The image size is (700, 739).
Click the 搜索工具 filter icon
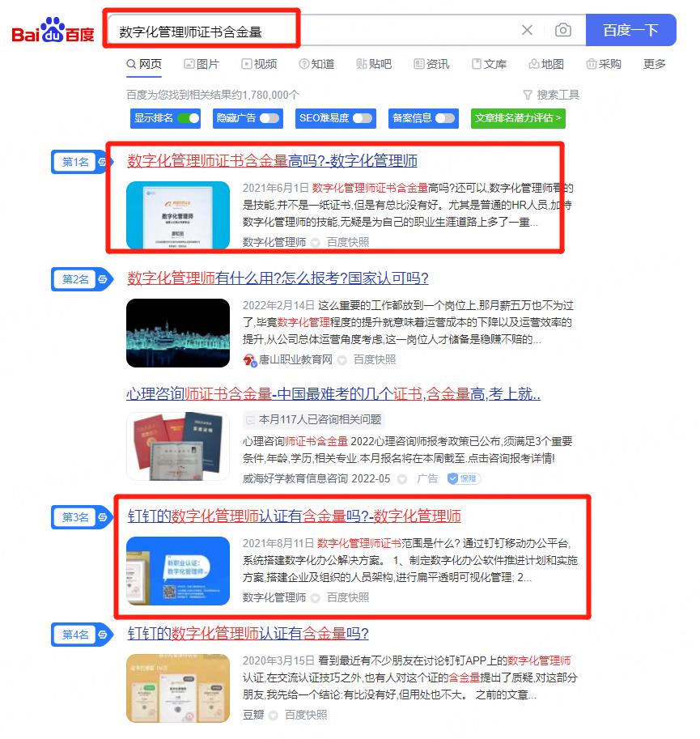click(528, 96)
